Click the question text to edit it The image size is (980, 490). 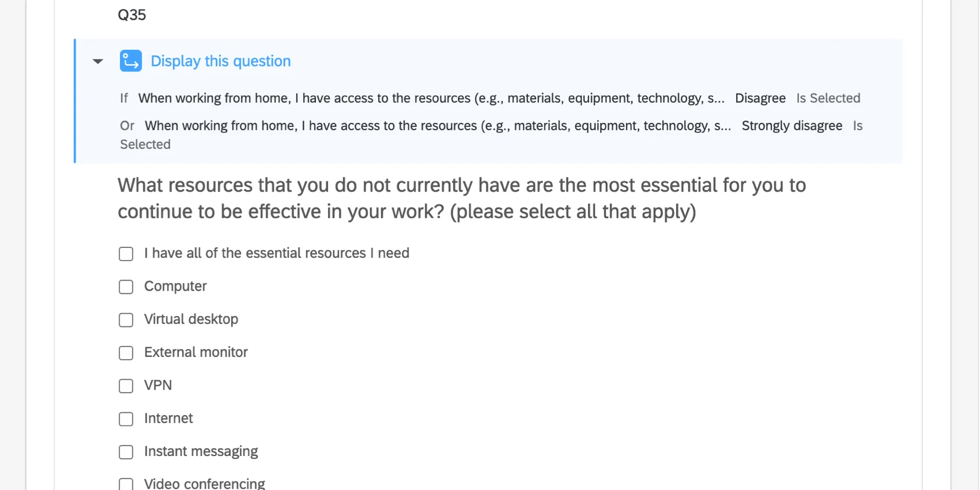(x=461, y=198)
